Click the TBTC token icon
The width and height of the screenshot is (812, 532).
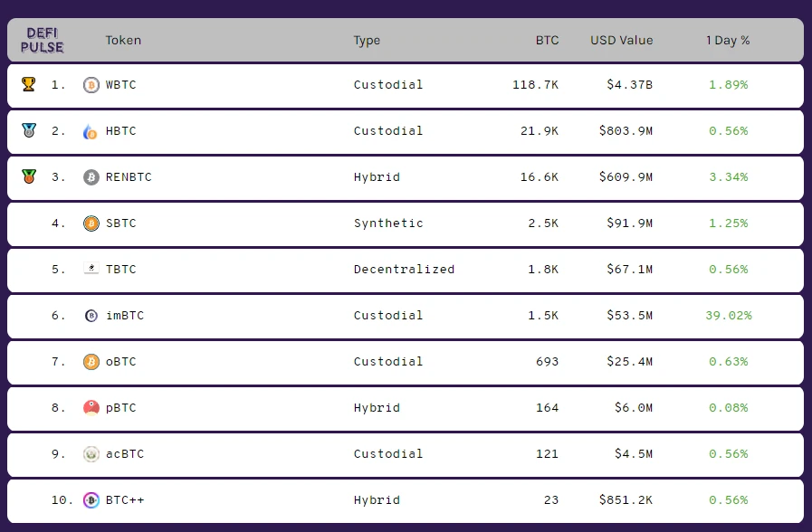click(x=91, y=268)
